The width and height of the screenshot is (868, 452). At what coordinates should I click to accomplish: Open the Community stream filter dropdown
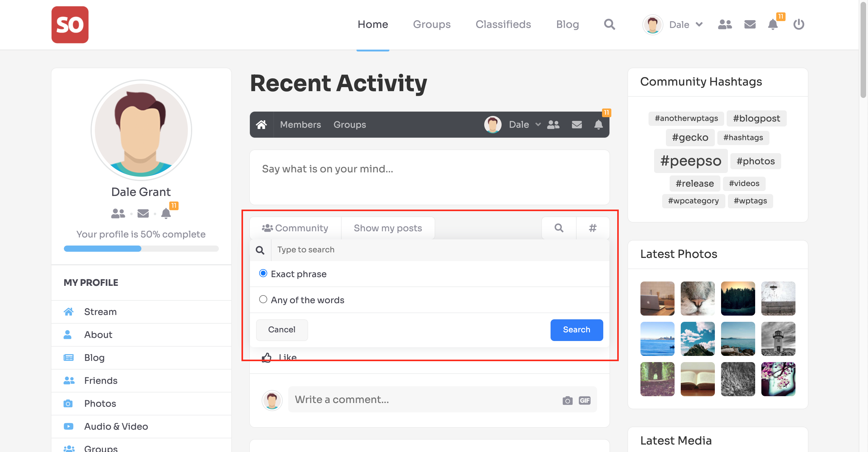click(x=295, y=228)
